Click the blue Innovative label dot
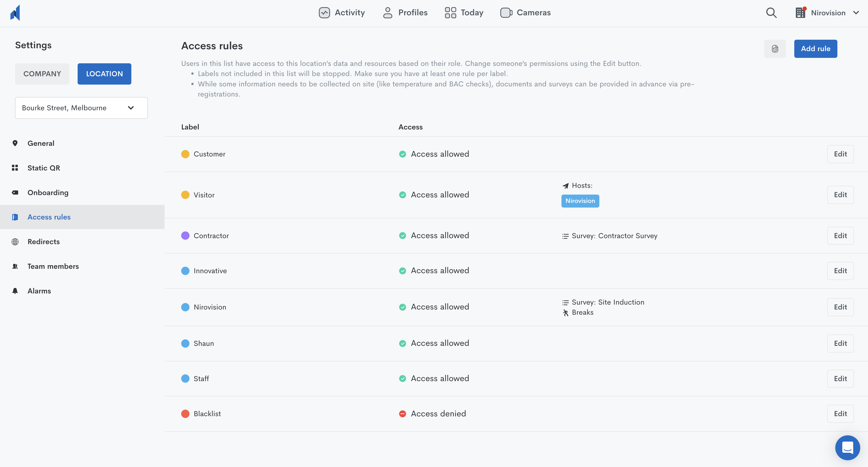Viewport: 868px width, 467px height. coord(185,271)
